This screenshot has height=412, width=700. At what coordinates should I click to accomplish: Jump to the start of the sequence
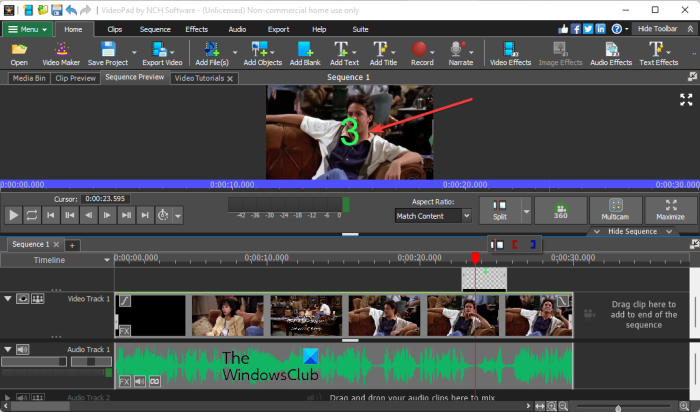[51, 216]
